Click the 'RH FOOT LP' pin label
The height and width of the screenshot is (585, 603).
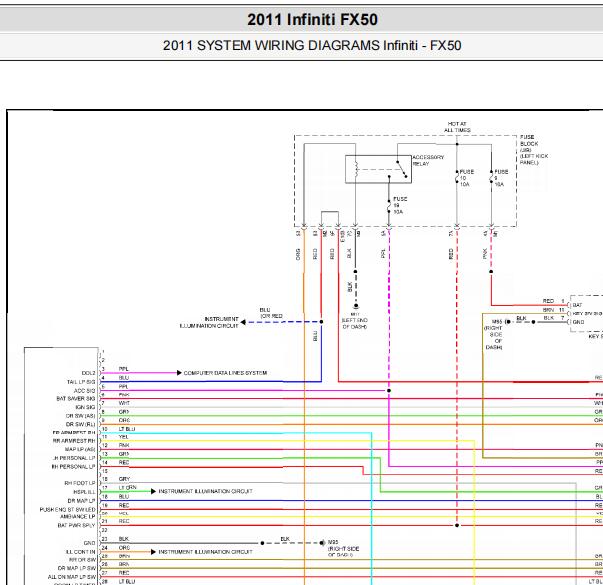click(x=80, y=483)
